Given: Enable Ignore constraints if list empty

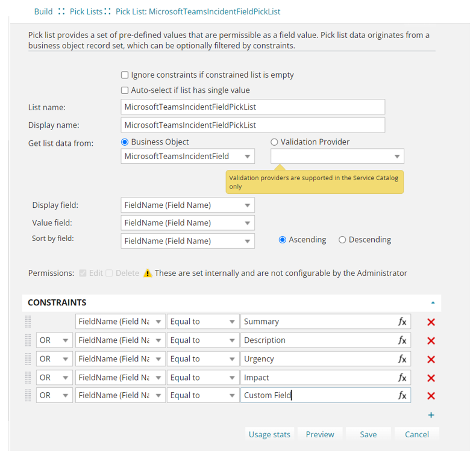Looking at the screenshot, I should tap(125, 75).
